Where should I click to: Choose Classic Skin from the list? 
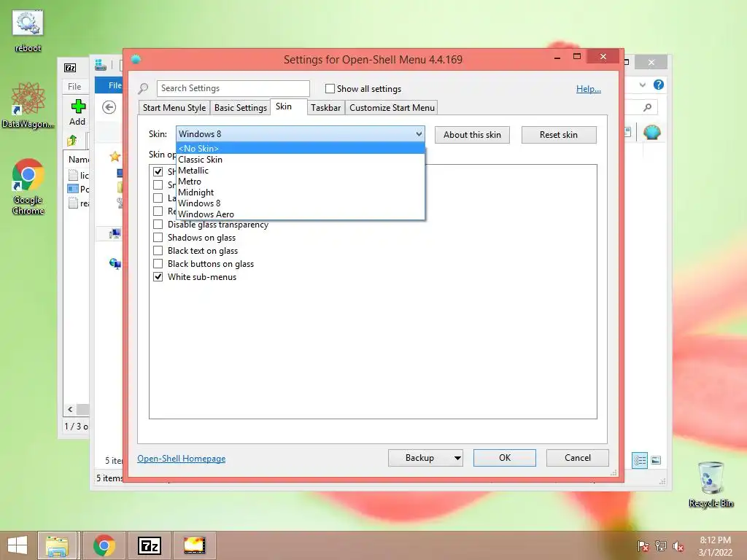pos(300,160)
